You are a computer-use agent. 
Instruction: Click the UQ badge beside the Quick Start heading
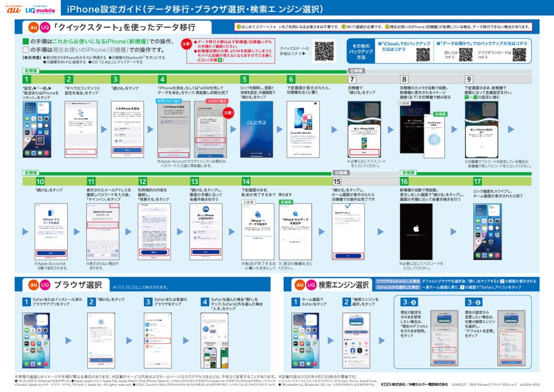pyautogui.click(x=45, y=27)
